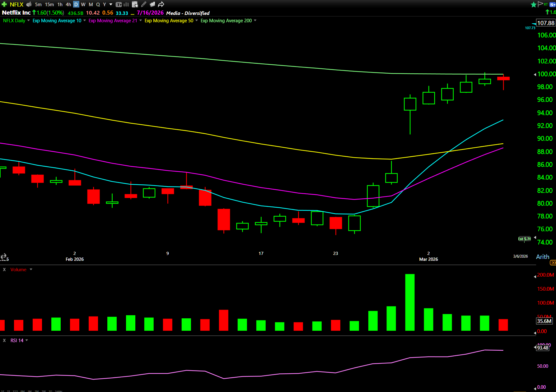Screen dimensions: 556x392
Task: Click the pencil drawing tools icon
Action: (143, 4)
